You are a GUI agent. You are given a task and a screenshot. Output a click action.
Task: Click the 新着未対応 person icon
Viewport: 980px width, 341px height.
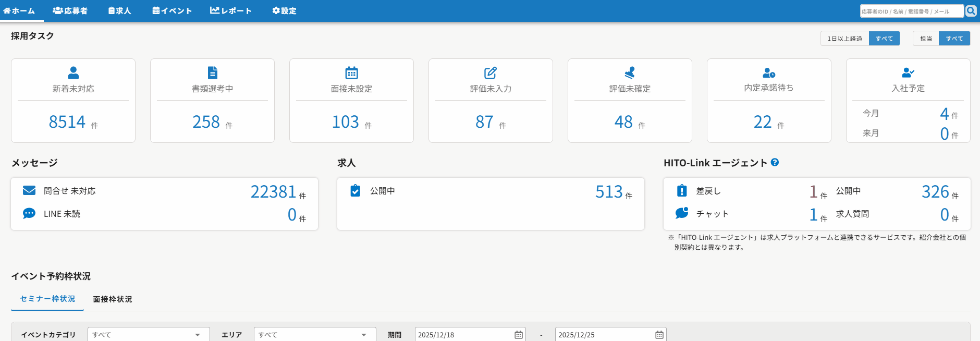[73, 72]
